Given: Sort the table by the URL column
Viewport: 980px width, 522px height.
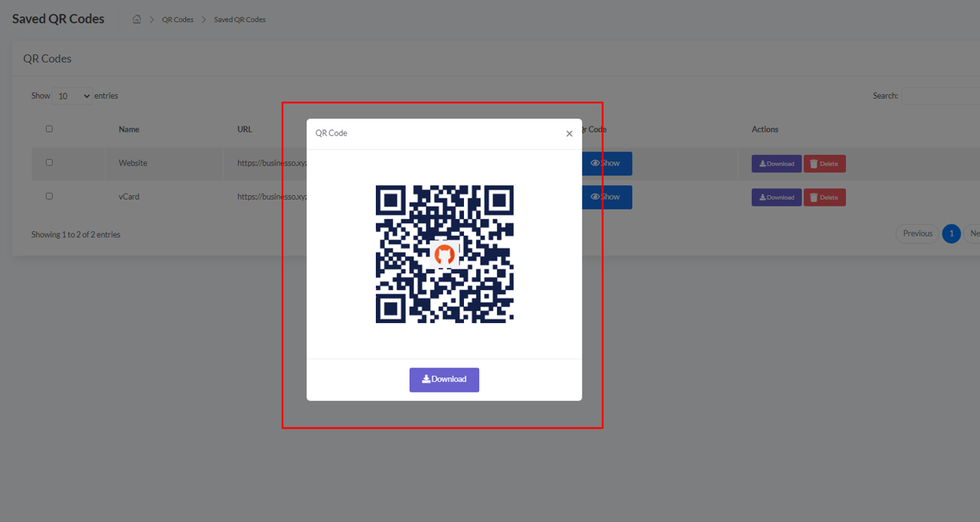Looking at the screenshot, I should pyautogui.click(x=244, y=129).
